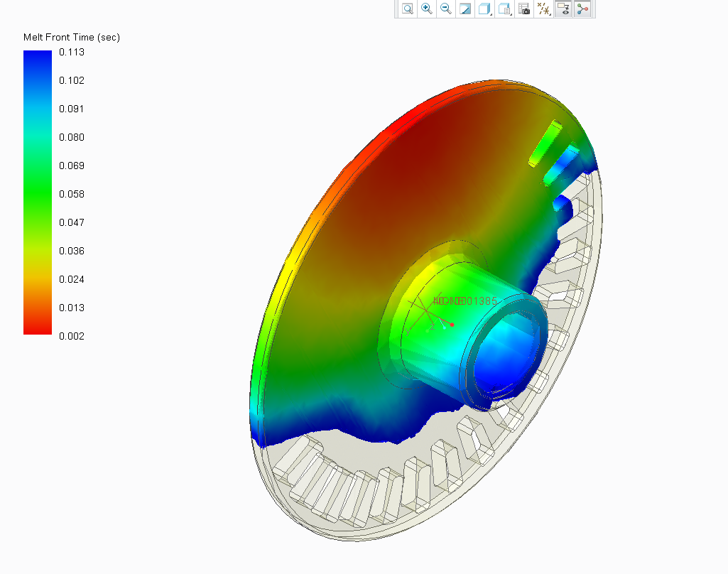Click the Zoom In magnifier icon

427,9
